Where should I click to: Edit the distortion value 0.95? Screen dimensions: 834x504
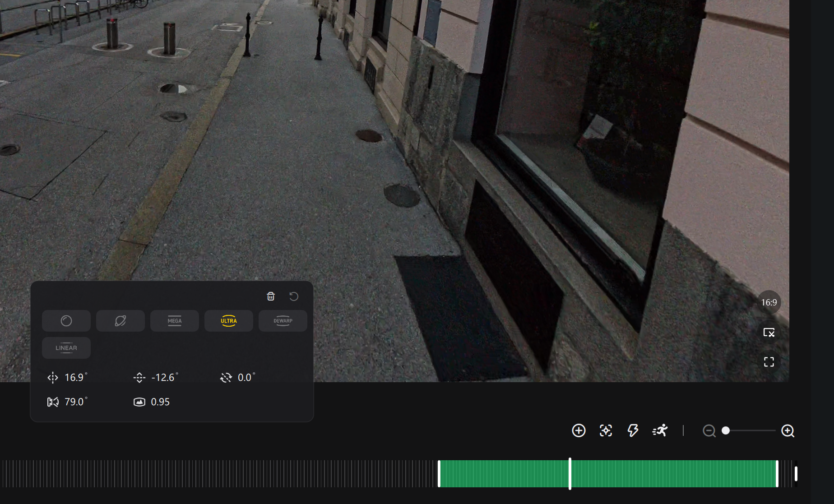click(x=160, y=402)
